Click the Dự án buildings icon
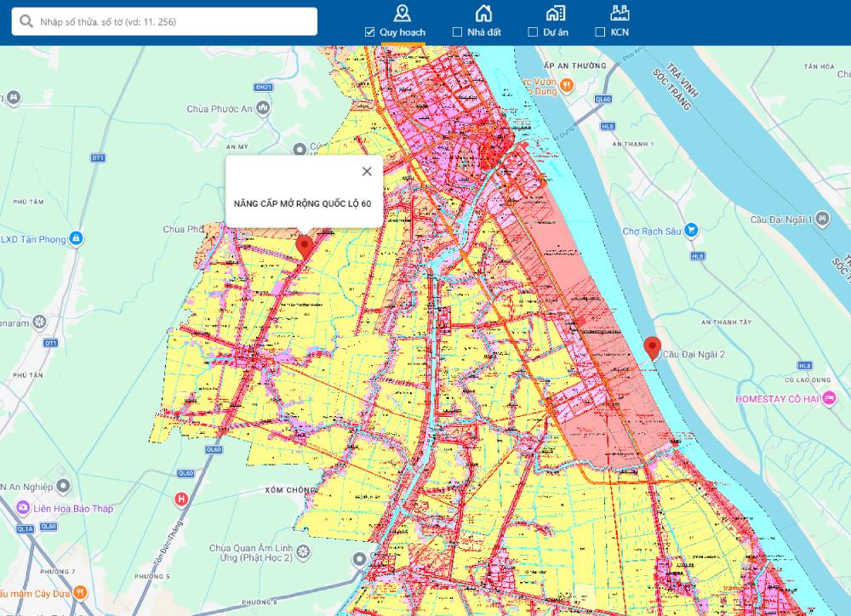This screenshot has height=616, width=851. (556, 12)
